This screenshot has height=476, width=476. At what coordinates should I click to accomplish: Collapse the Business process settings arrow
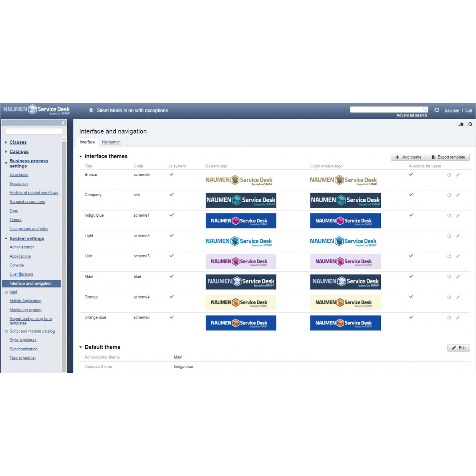coord(6,163)
